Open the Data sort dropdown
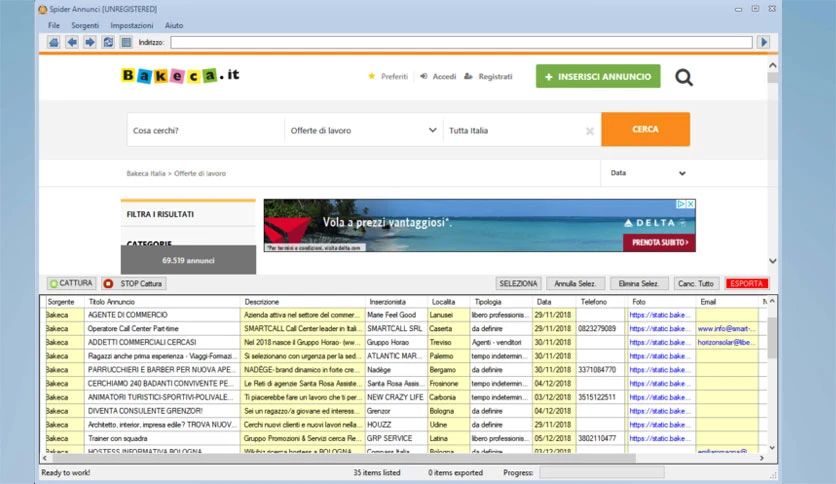The width and height of the screenshot is (836, 484). coord(648,173)
